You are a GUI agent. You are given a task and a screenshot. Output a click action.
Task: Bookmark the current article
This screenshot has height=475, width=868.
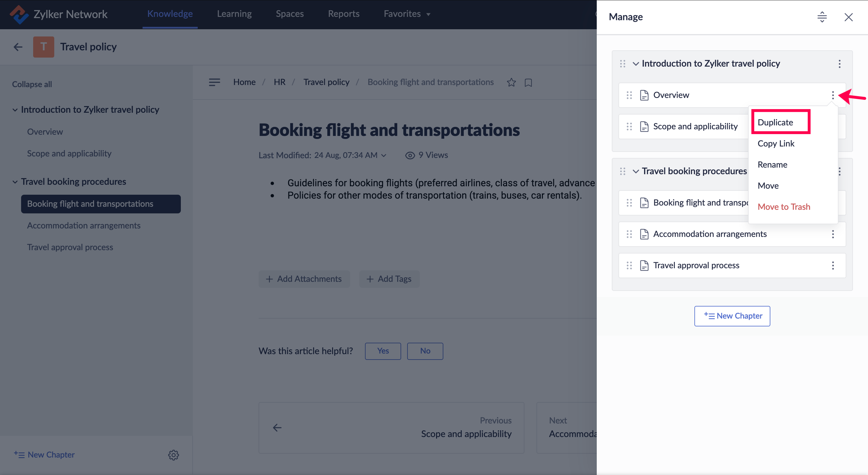528,83
